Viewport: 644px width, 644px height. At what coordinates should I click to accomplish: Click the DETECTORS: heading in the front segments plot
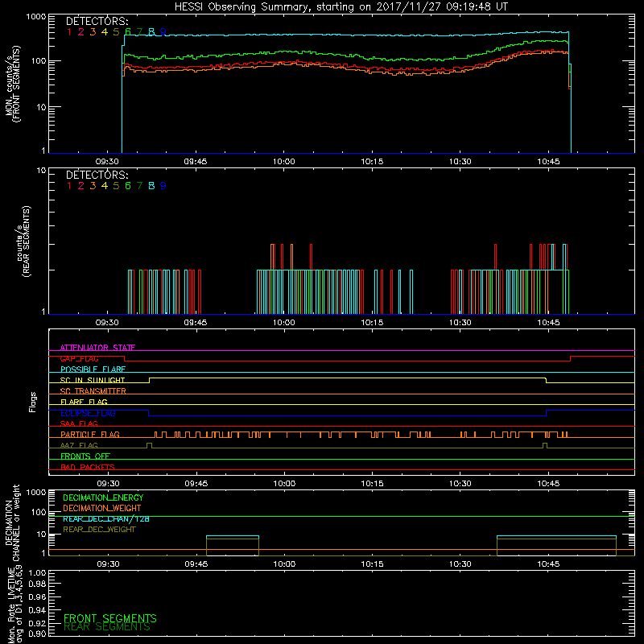click(x=97, y=21)
